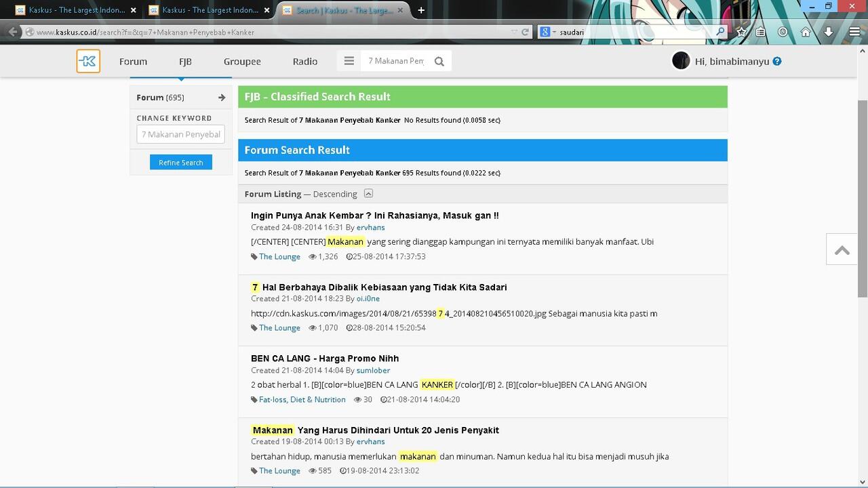Open ervhans on Makanan Yang Harus Dihindari
Image resolution: width=868 pixels, height=488 pixels.
[370, 442]
